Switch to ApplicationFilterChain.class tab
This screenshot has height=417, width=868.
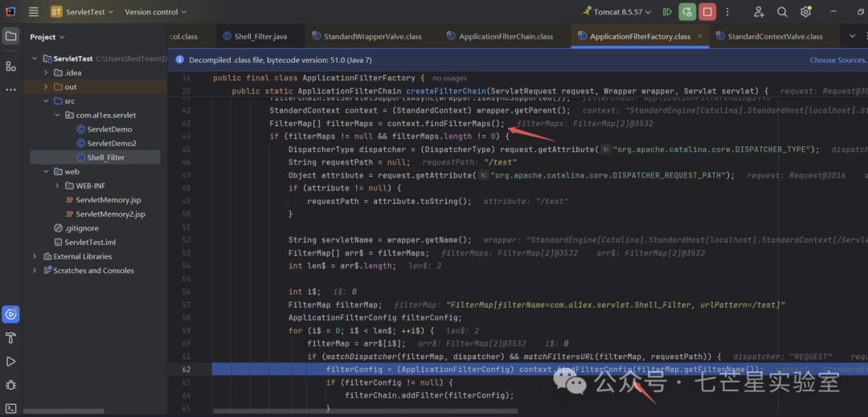point(500,36)
